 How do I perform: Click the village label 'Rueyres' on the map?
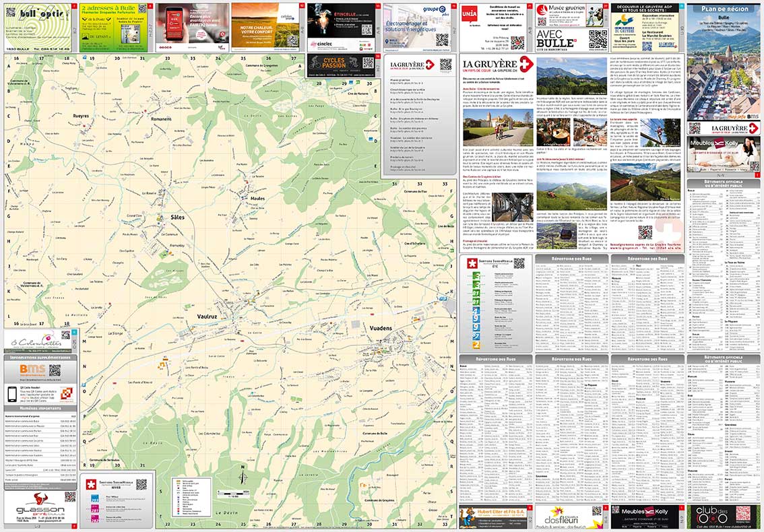click(x=81, y=116)
